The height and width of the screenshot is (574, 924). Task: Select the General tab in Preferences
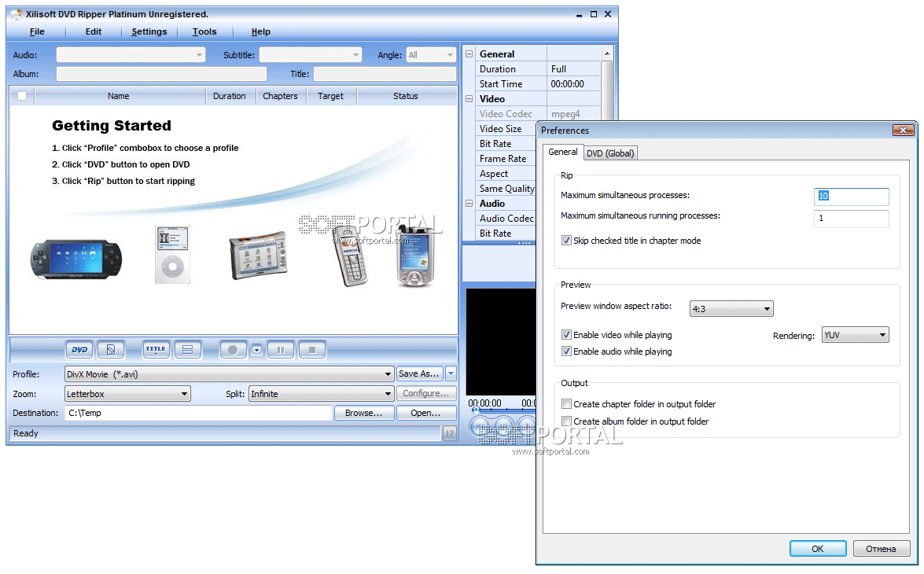[563, 152]
